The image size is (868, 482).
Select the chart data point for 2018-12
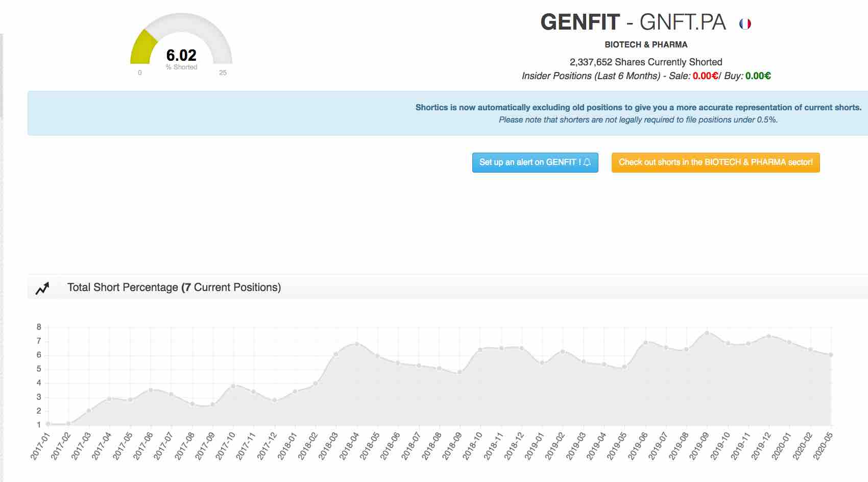[521, 348]
